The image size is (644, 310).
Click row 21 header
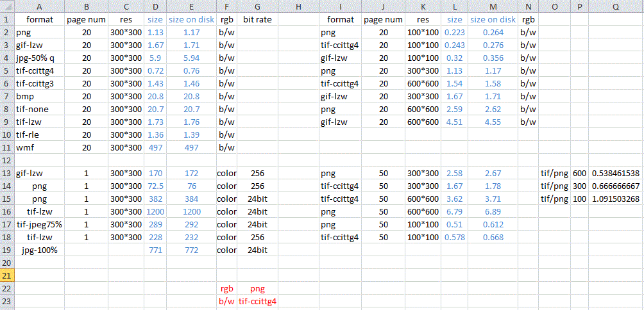6,275
